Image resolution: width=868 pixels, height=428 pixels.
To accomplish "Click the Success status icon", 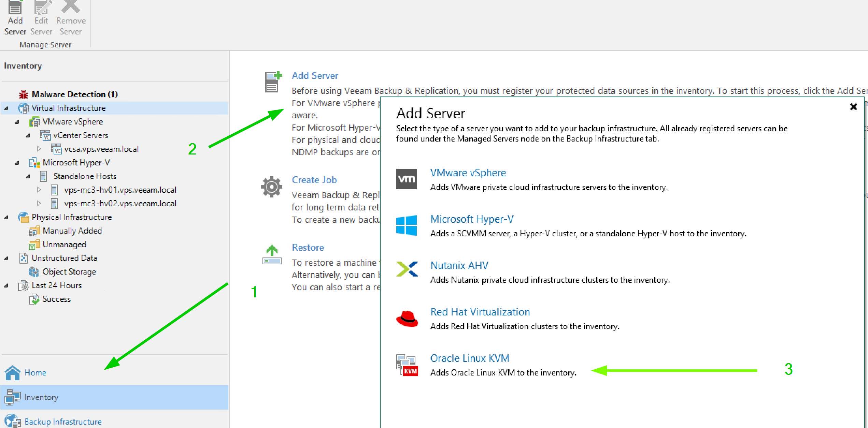I will (x=34, y=299).
